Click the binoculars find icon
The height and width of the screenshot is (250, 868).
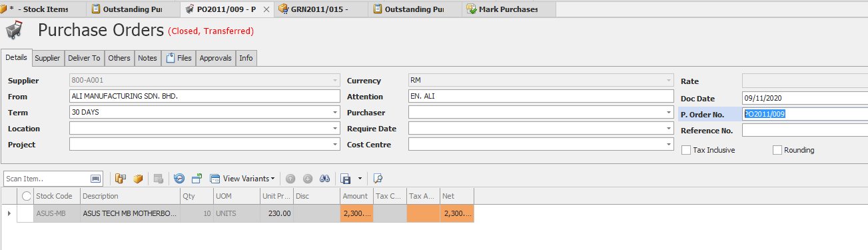tap(326, 179)
